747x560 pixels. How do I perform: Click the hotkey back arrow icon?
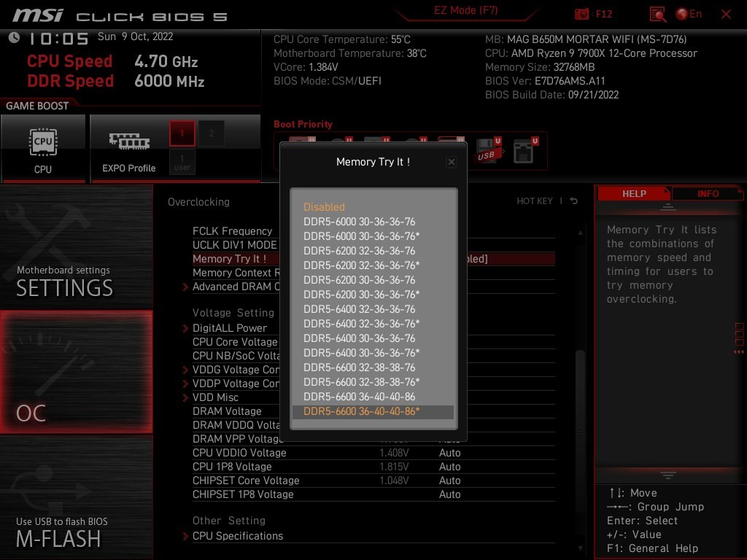click(574, 201)
